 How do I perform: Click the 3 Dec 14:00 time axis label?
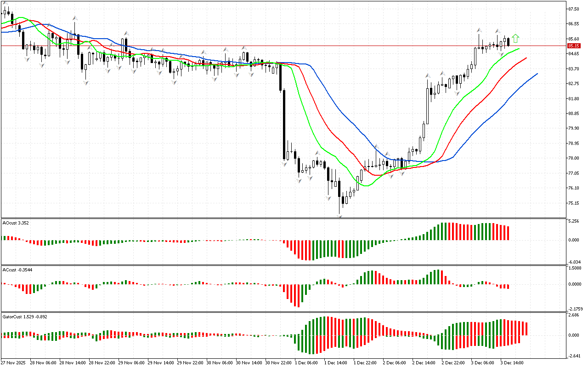[512, 362]
